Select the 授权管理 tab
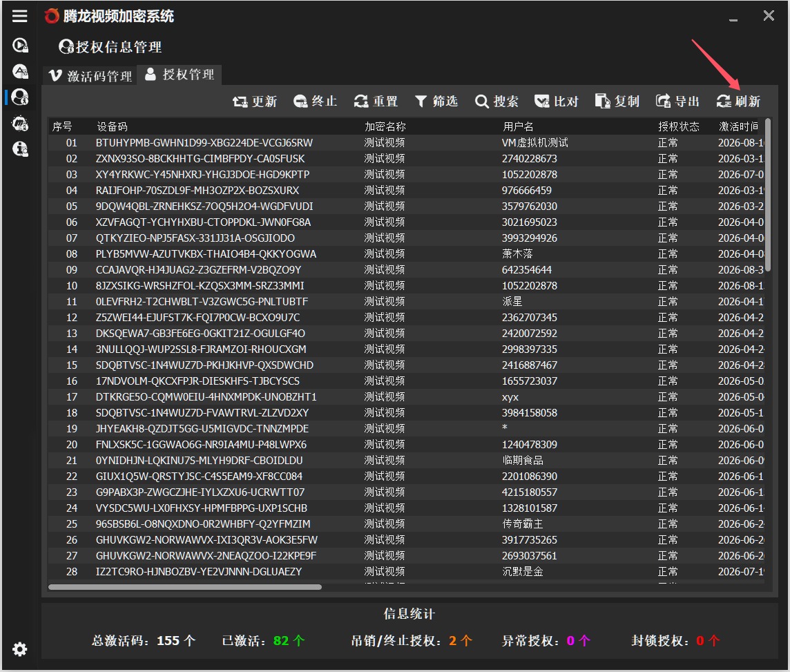 click(180, 75)
